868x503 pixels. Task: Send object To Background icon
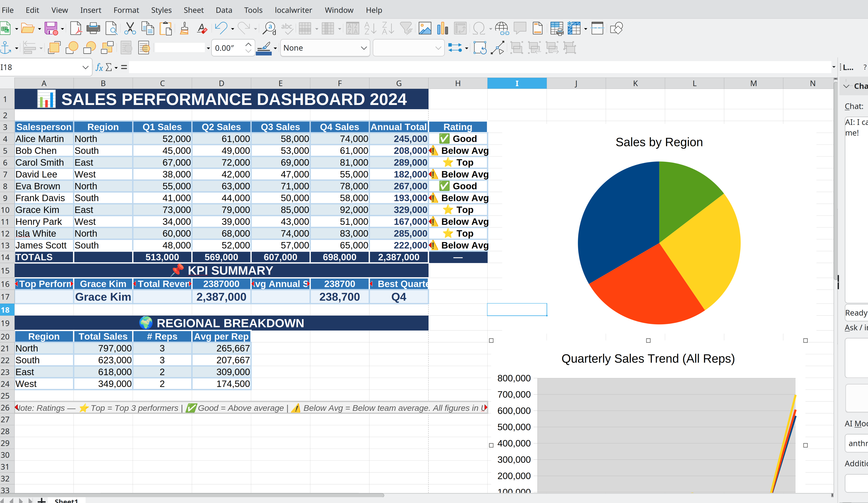(x=144, y=47)
